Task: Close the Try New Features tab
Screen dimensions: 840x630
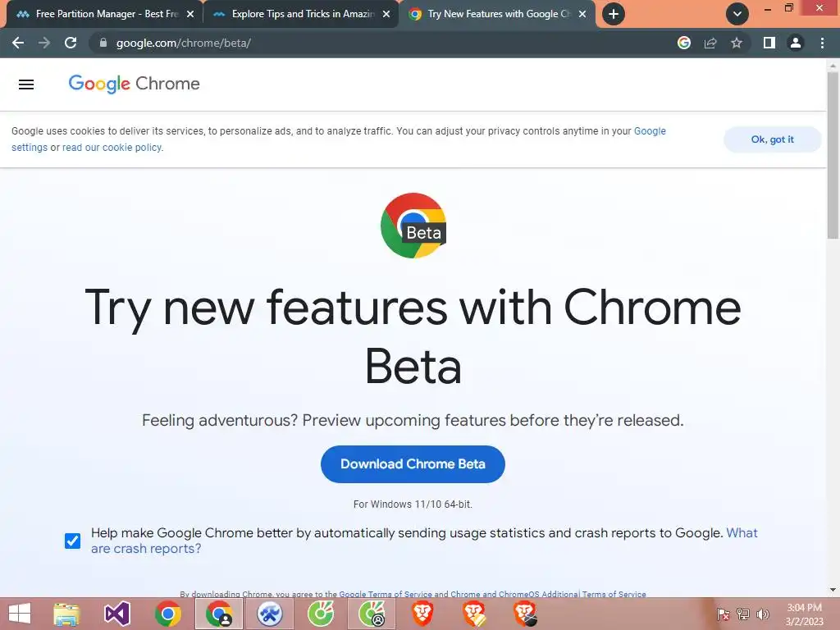Action: tap(582, 14)
